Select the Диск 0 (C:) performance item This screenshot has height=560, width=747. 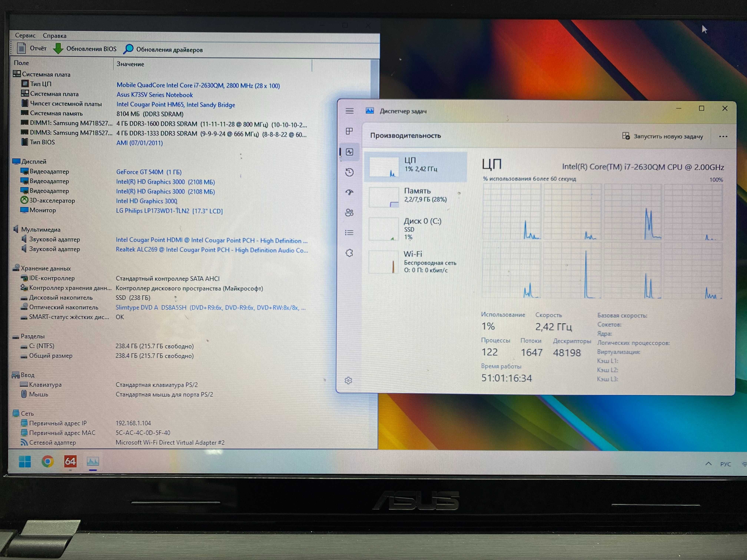(416, 229)
